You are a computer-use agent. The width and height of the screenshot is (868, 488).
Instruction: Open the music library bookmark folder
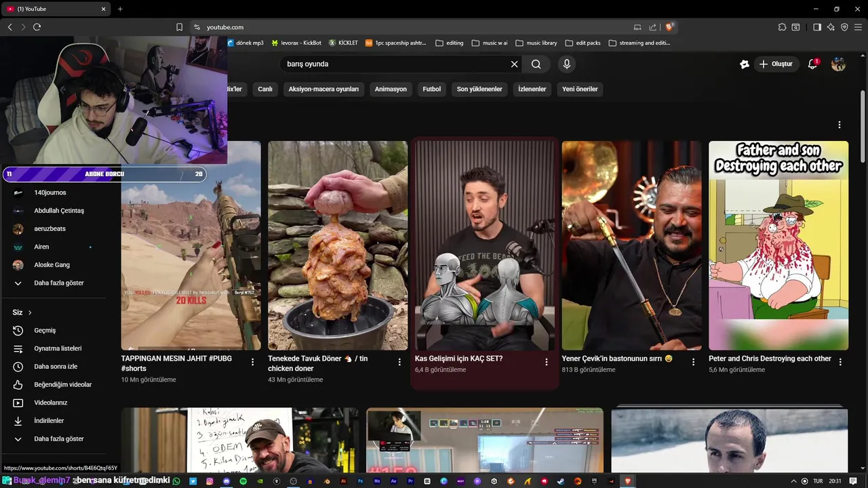pyautogui.click(x=536, y=43)
